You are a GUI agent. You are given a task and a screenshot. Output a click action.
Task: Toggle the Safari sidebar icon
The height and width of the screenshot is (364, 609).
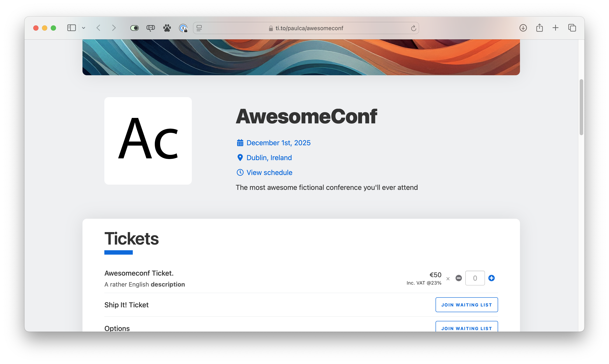click(71, 28)
